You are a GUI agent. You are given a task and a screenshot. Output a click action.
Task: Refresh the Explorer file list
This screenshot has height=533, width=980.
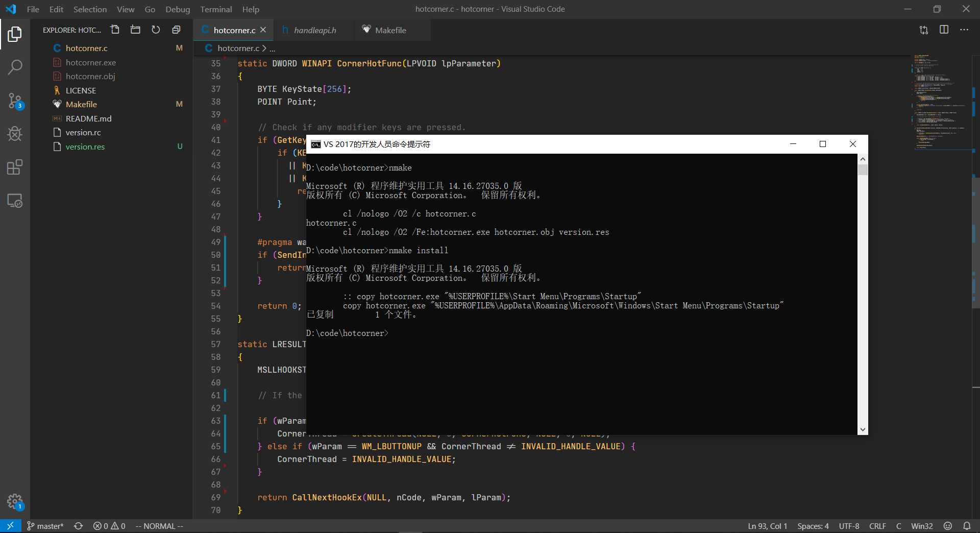(156, 30)
